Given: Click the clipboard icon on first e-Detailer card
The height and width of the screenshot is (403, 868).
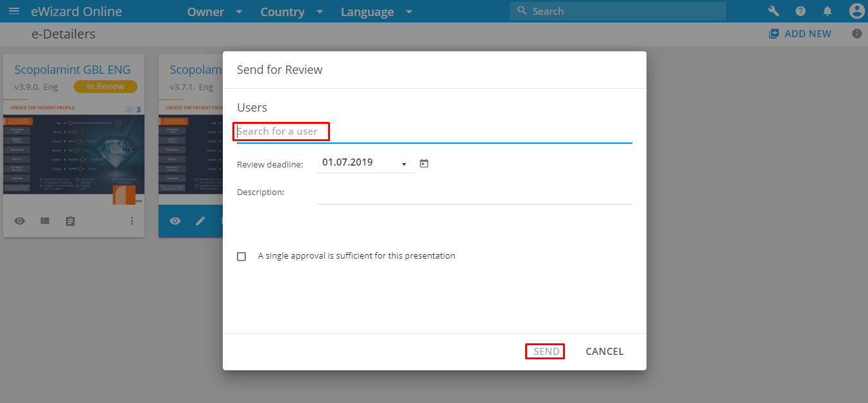Looking at the screenshot, I should pyautogui.click(x=71, y=221).
